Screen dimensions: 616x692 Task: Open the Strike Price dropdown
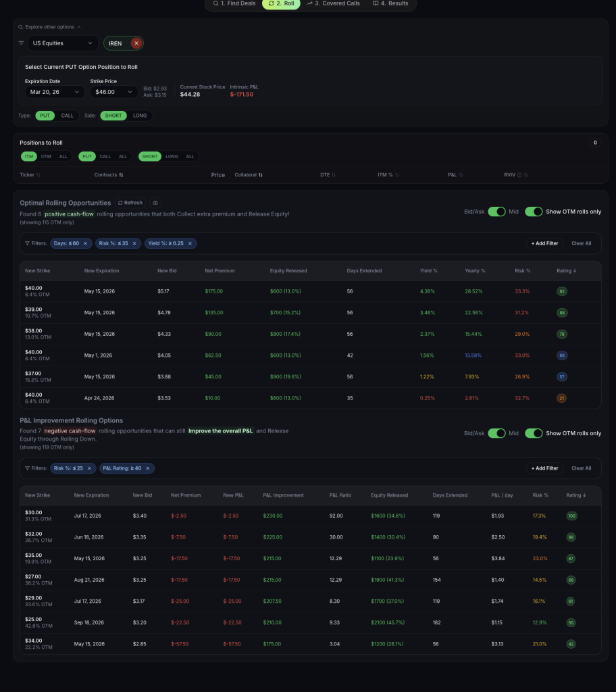[111, 91]
